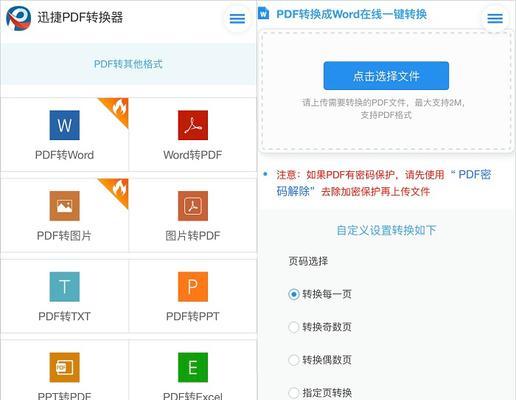
Task: Click the 点击选择文件 upload button
Action: pyautogui.click(x=386, y=76)
